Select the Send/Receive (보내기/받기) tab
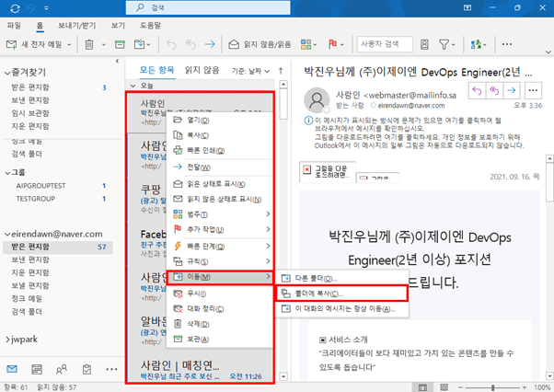This screenshot has width=554, height=392. pos(76,26)
